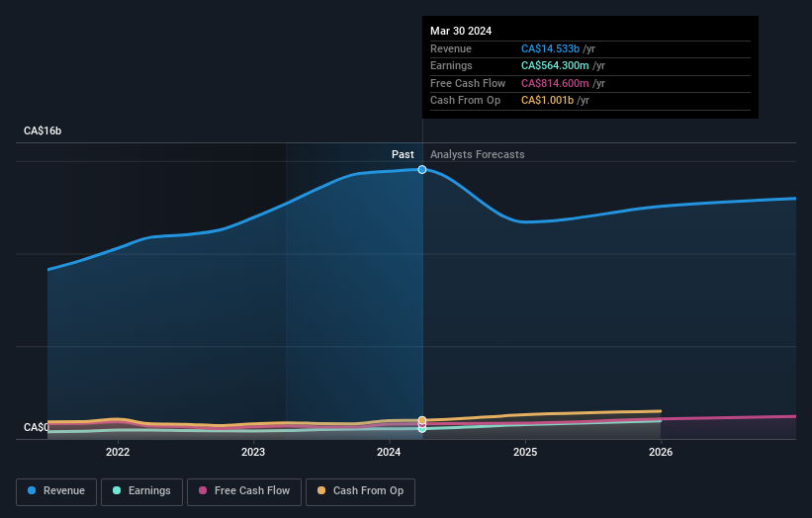Select the revenue data point on Mar 30 2024

[422, 170]
